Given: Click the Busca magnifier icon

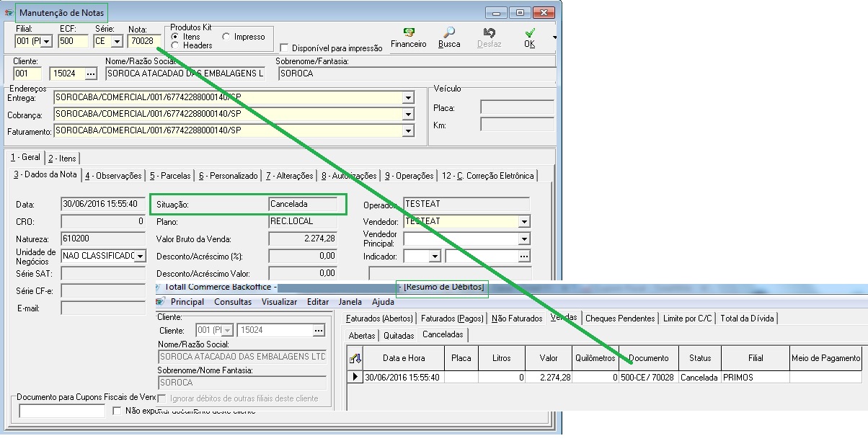Looking at the screenshot, I should coord(449,33).
